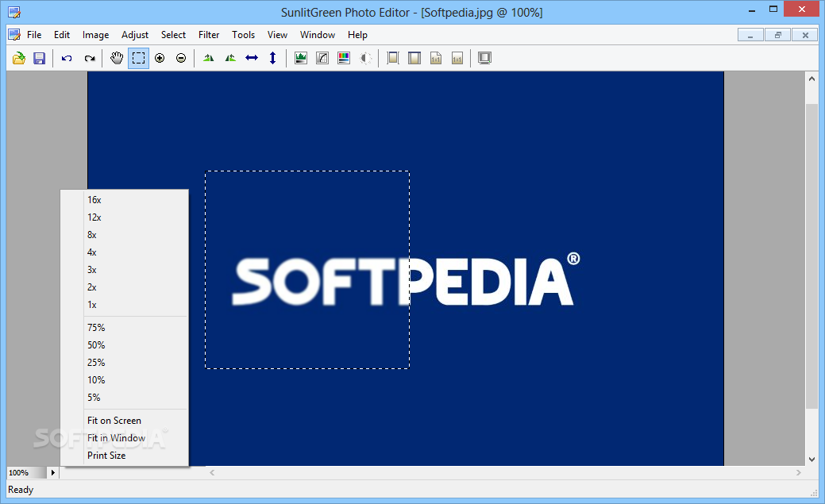Open the Levels histogram adjustment icon
This screenshot has width=825, height=504.
tap(301, 58)
